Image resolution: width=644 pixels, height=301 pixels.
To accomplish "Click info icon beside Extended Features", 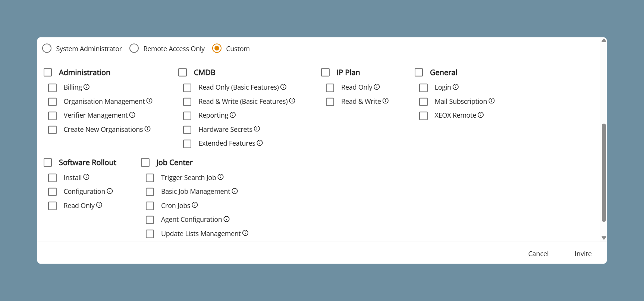I will click(260, 143).
